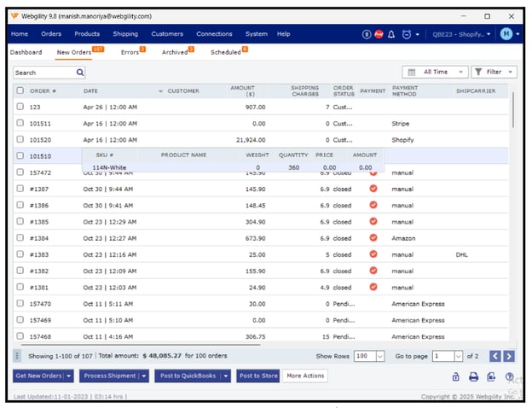The height and width of the screenshot is (408, 532).
Task: Click the red alert badge icon in header
Action: tap(379, 34)
